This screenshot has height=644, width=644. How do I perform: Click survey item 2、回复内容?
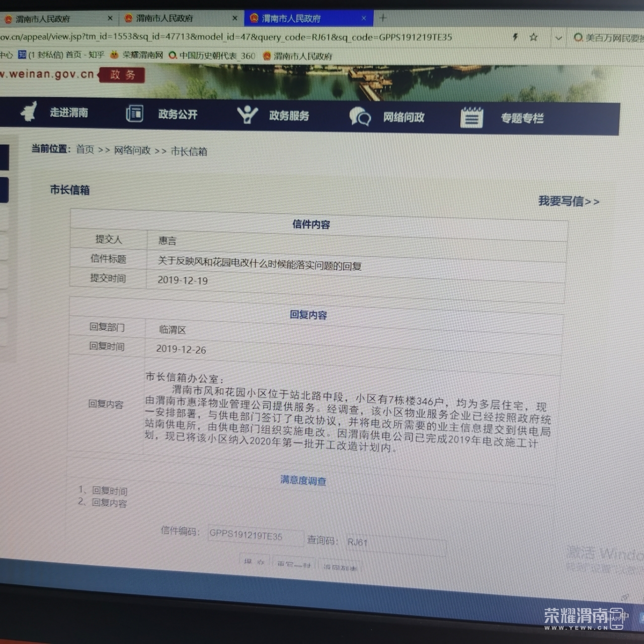[x=102, y=502]
